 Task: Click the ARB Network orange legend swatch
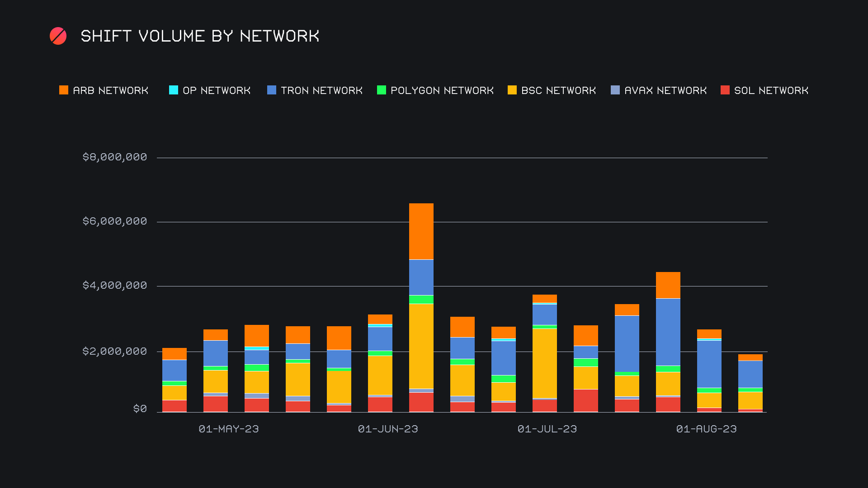pyautogui.click(x=64, y=90)
